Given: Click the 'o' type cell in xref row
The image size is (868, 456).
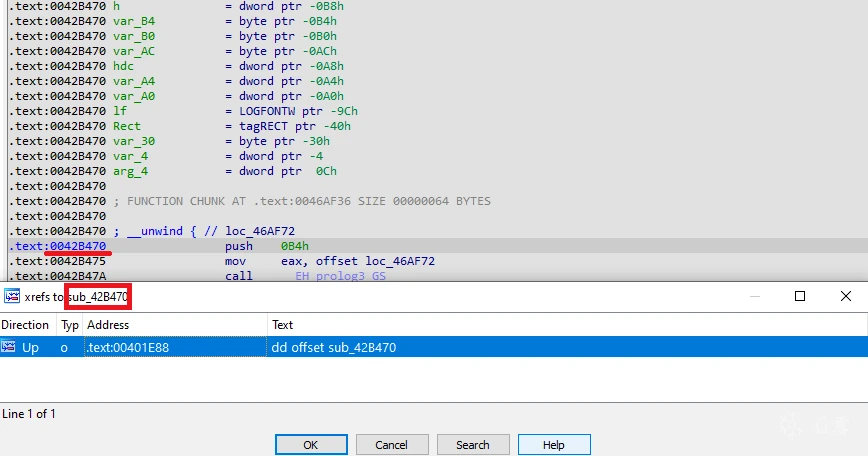Looking at the screenshot, I should coord(64,348).
